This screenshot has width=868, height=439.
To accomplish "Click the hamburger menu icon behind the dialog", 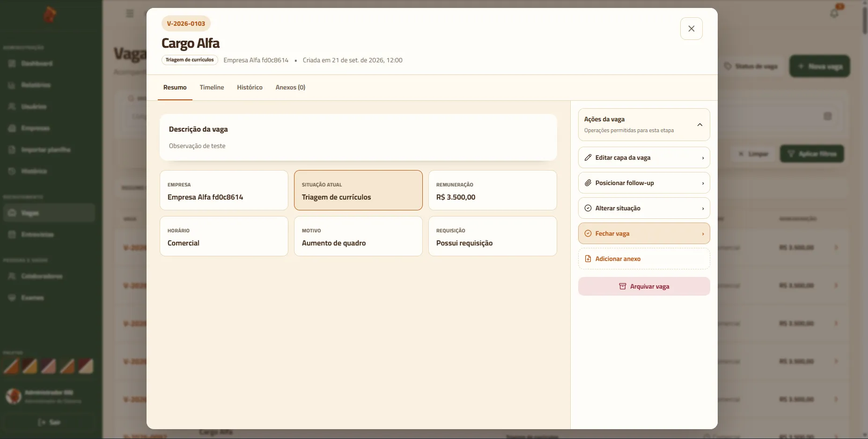I will click(130, 14).
